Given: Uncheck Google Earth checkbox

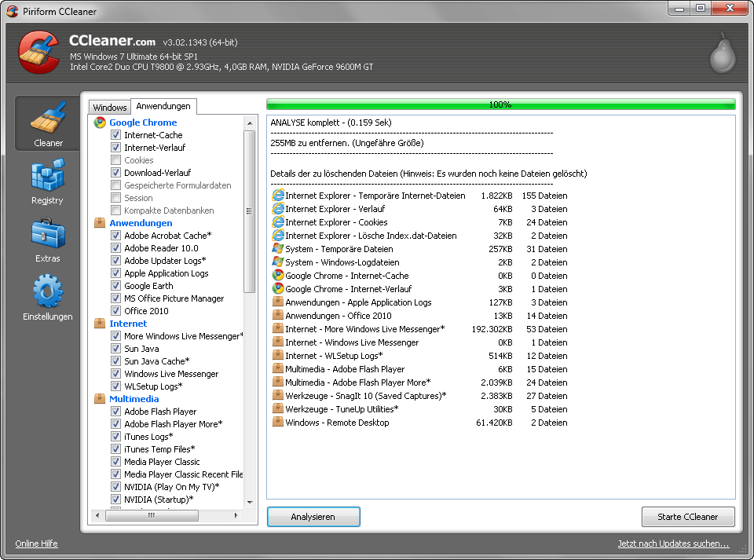Looking at the screenshot, I should 116,286.
